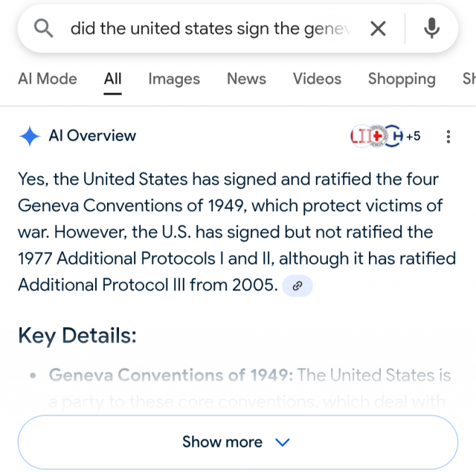Clear the search query with X
This screenshot has height=472, width=476.
[x=378, y=29]
